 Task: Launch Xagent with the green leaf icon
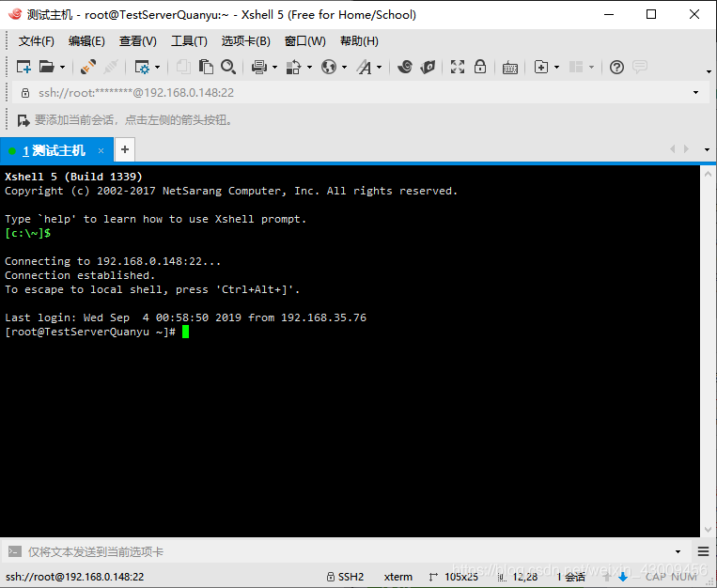click(x=428, y=68)
